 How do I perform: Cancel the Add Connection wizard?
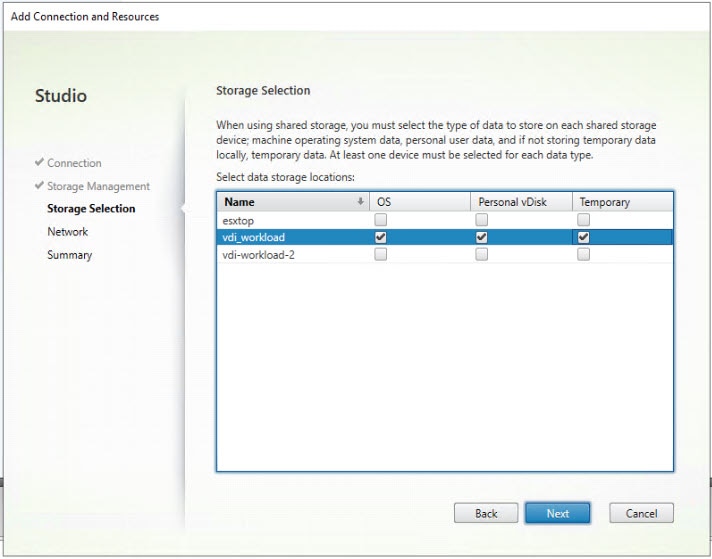(x=641, y=513)
